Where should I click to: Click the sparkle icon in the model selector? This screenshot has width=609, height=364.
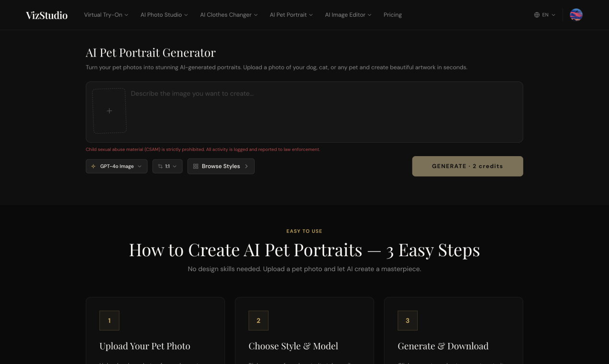point(93,166)
